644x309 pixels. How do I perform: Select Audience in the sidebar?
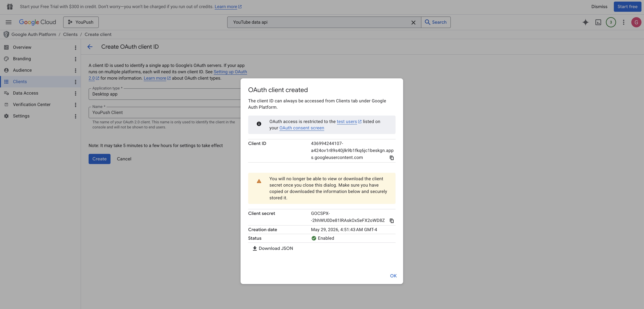(x=22, y=70)
